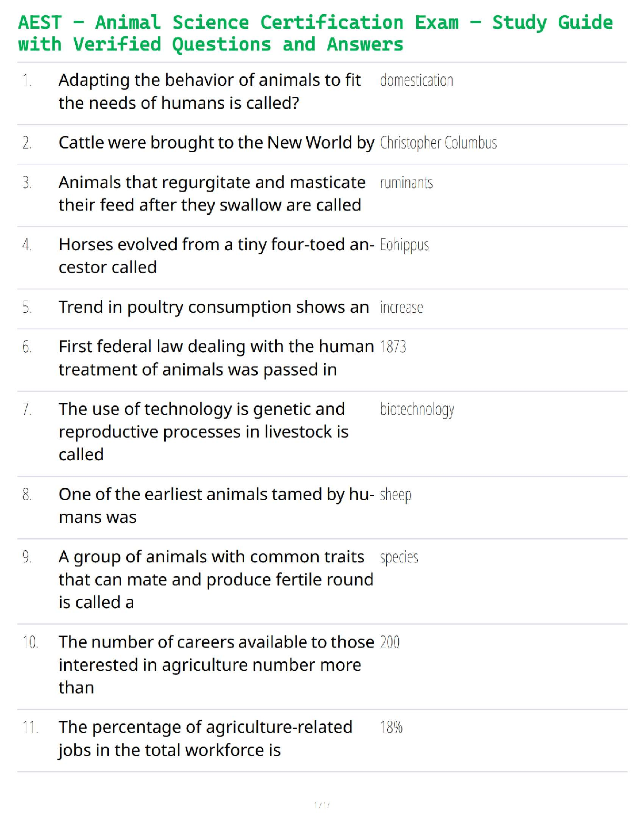The image size is (644, 834).
Task: Click the question about percentage of agriculture-related jobs
Action: (x=205, y=739)
